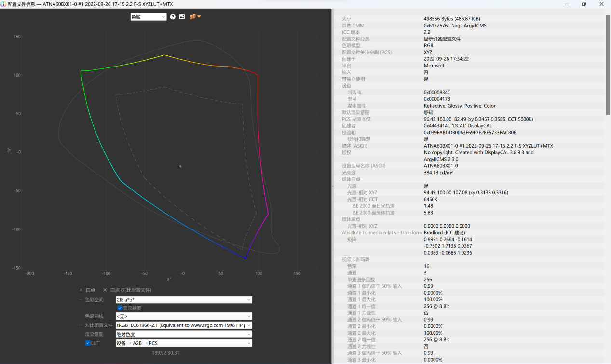Select the 色深 16 row
The image size is (611, 364).
click(469, 266)
